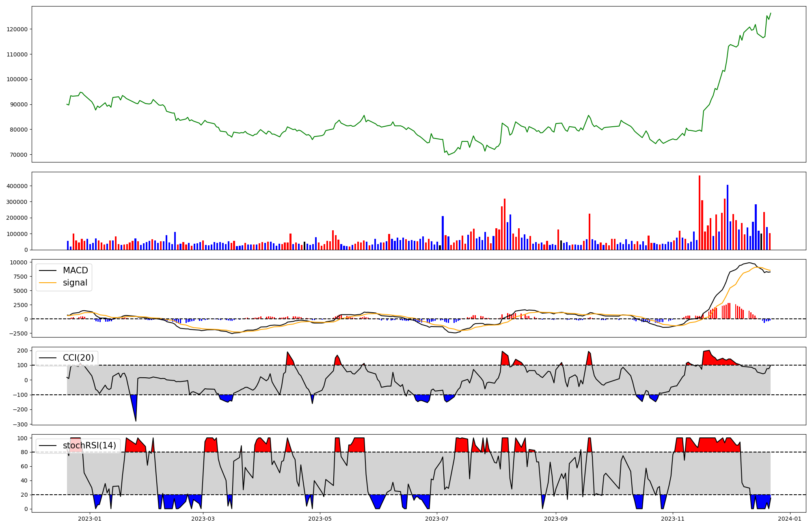Click the 80 stochRSI axis tick label
Image resolution: width=812 pixels, height=528 pixels.
(x=24, y=452)
